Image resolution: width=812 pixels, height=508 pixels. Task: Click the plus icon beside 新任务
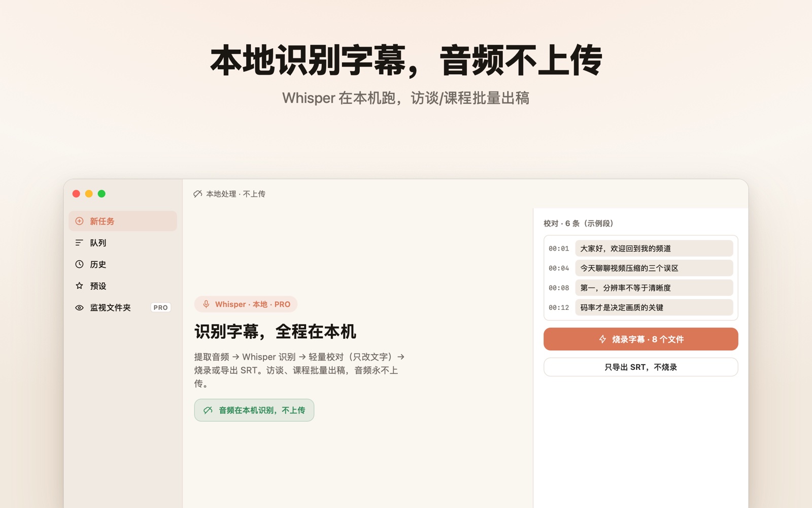pyautogui.click(x=79, y=221)
